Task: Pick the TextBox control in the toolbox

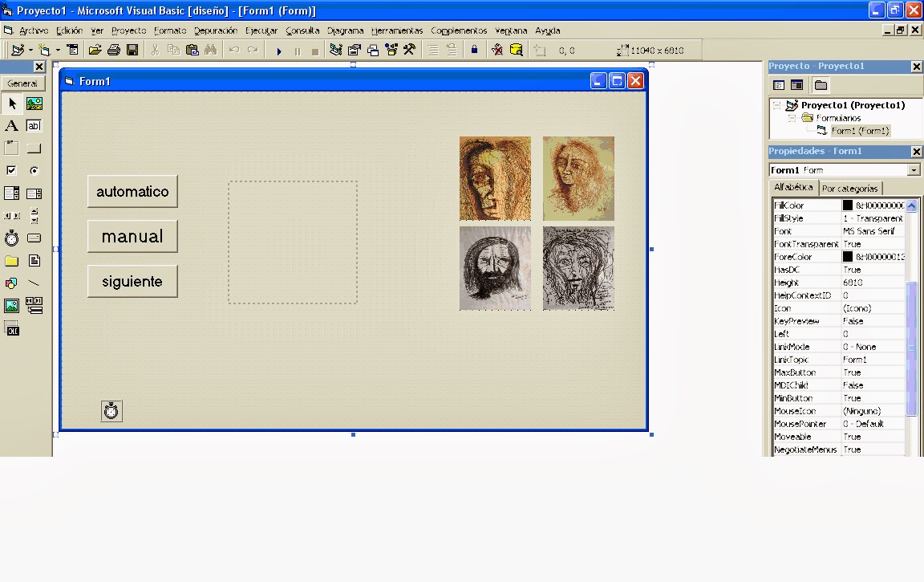Action: tap(33, 126)
